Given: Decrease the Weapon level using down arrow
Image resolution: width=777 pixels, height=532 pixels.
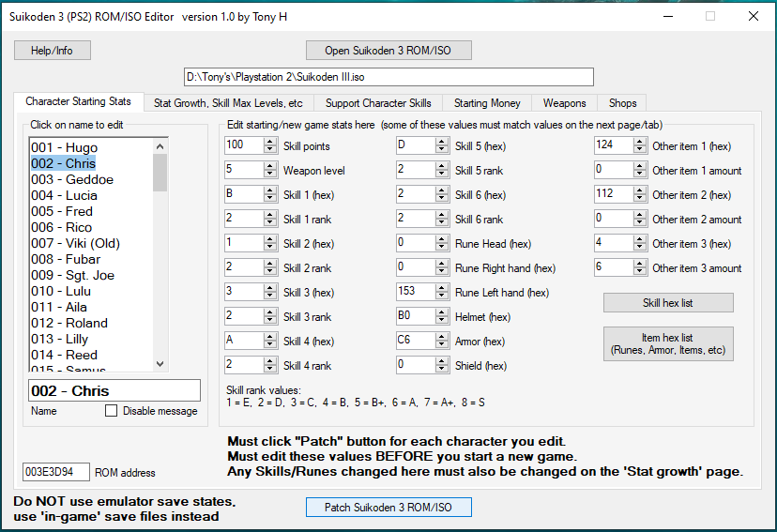Looking at the screenshot, I should coord(271,175).
